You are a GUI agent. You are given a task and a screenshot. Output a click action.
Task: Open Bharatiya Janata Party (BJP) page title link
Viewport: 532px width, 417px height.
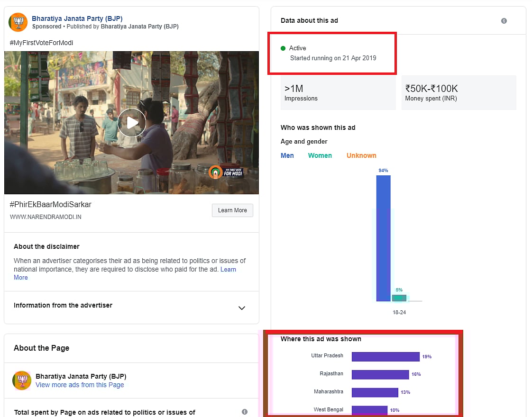(x=77, y=18)
